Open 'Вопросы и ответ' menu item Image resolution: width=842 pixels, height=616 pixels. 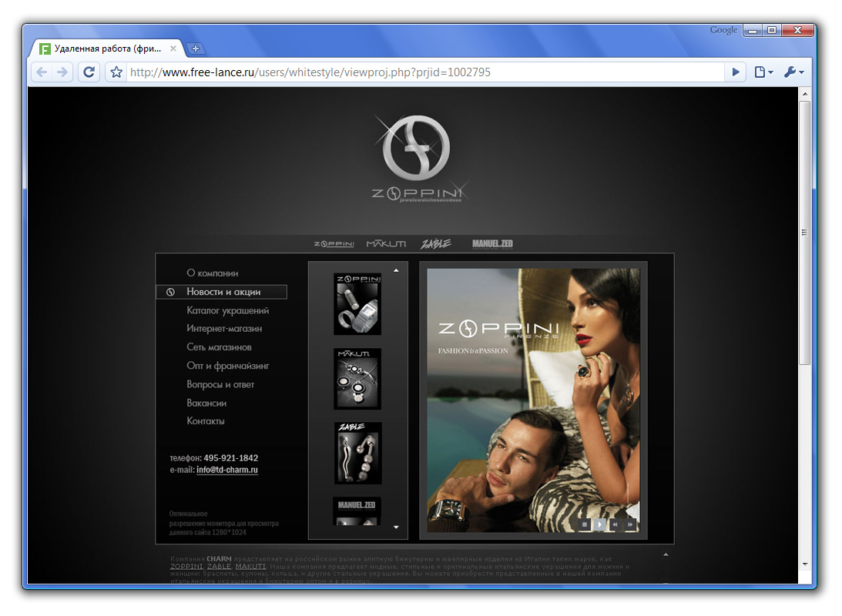pos(220,384)
